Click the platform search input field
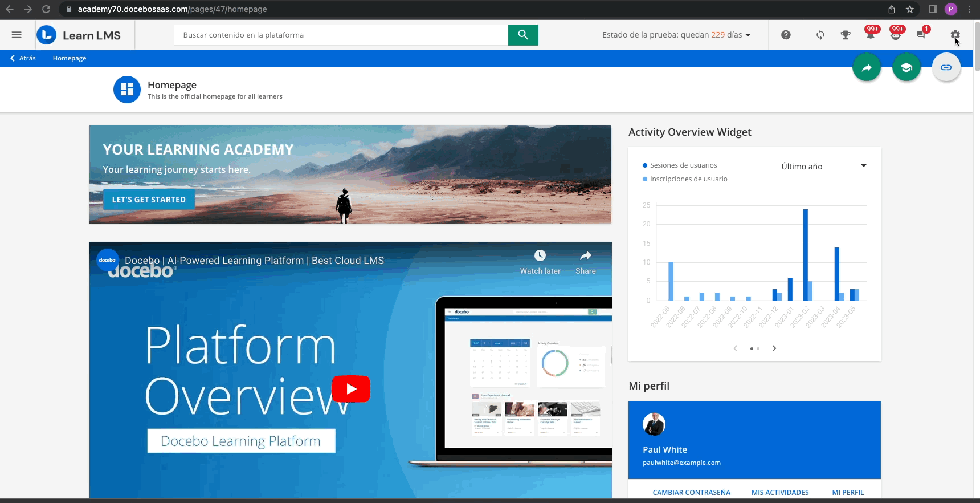Image resolution: width=980 pixels, height=503 pixels. point(341,35)
